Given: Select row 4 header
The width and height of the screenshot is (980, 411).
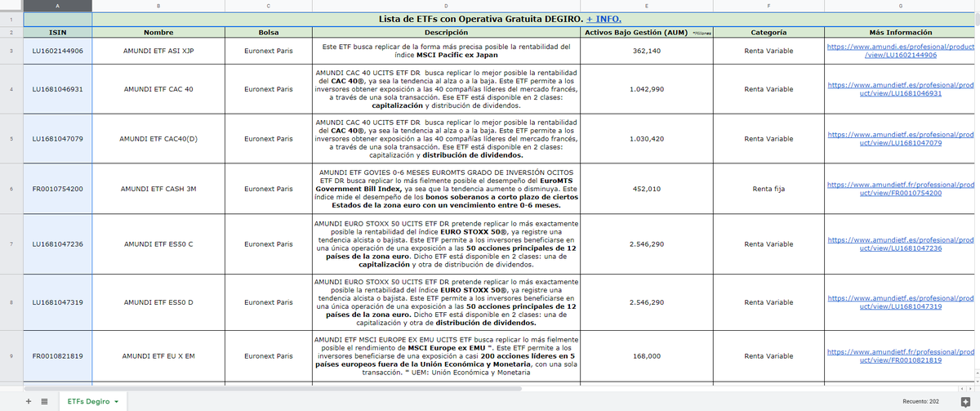Looking at the screenshot, I should 11,89.
